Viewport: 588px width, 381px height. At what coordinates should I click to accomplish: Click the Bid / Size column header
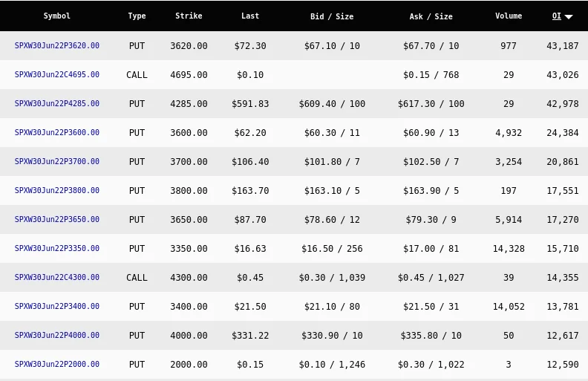point(332,16)
